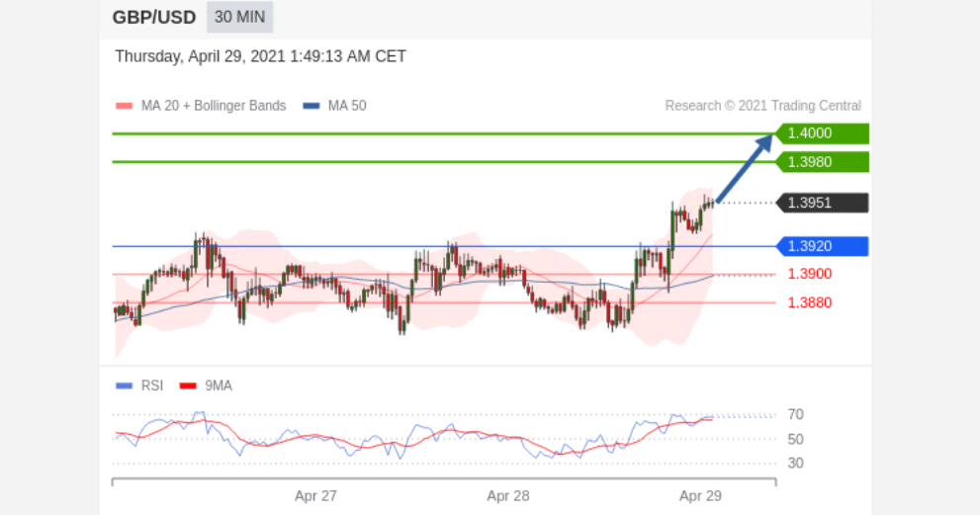This screenshot has height=515, width=980.
Task: Click the chart timestamp Thursday, April 29, 2021
Action: click(x=261, y=56)
